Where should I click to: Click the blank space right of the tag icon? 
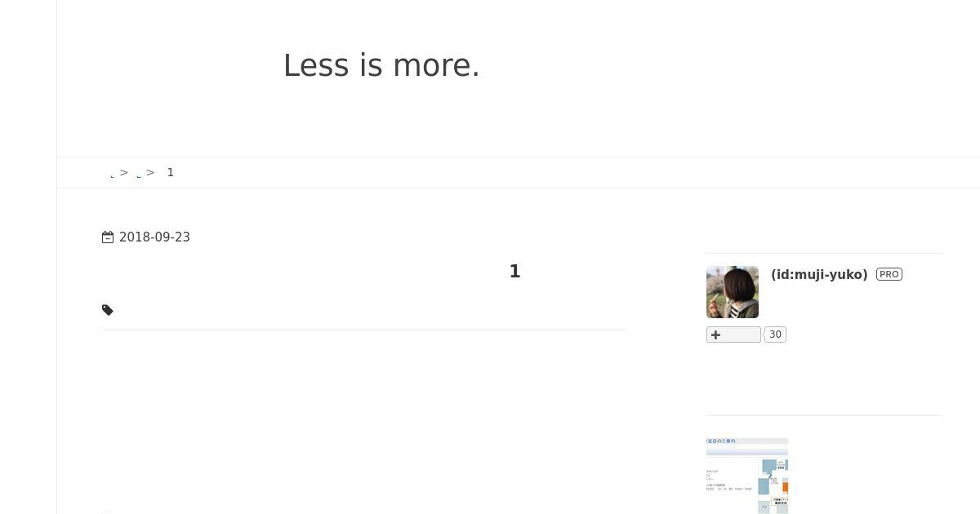pos(369,310)
